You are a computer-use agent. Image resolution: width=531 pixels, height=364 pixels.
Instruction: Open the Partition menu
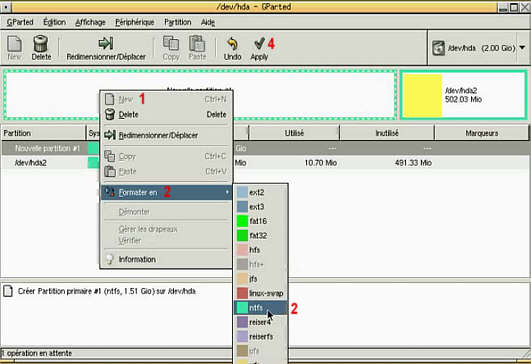178,22
